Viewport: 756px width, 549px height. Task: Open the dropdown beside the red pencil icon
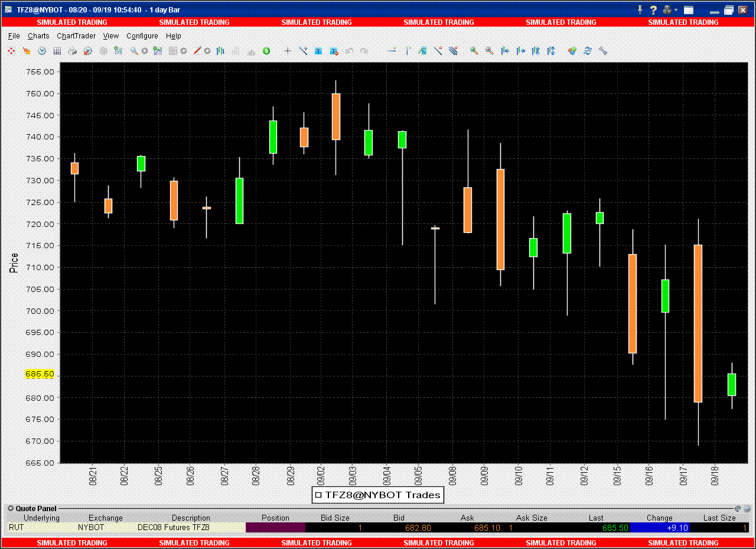(x=207, y=51)
